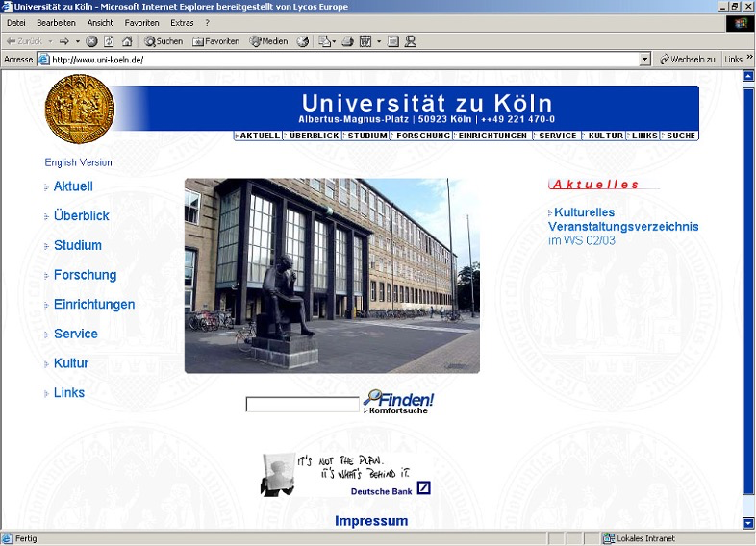Select STUDIUM in the banner navigation
The height and width of the screenshot is (546, 756).
365,136
